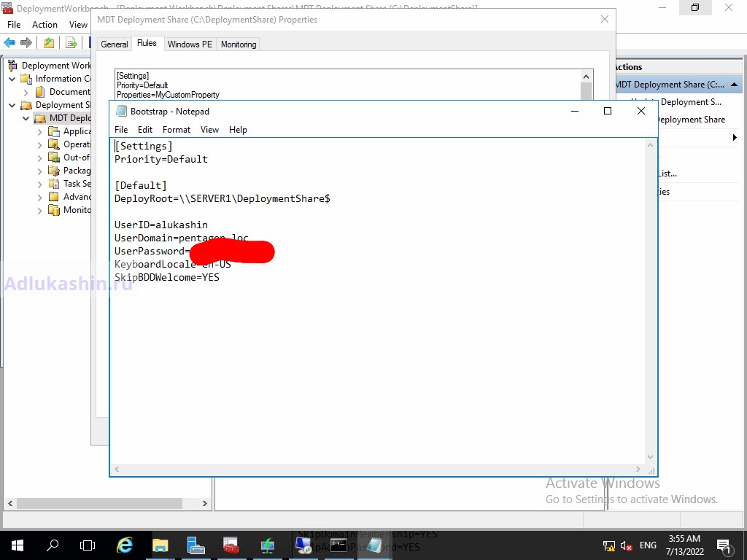Expand the Applications tree node
Screen dimensions: 747x560
pyautogui.click(x=40, y=131)
